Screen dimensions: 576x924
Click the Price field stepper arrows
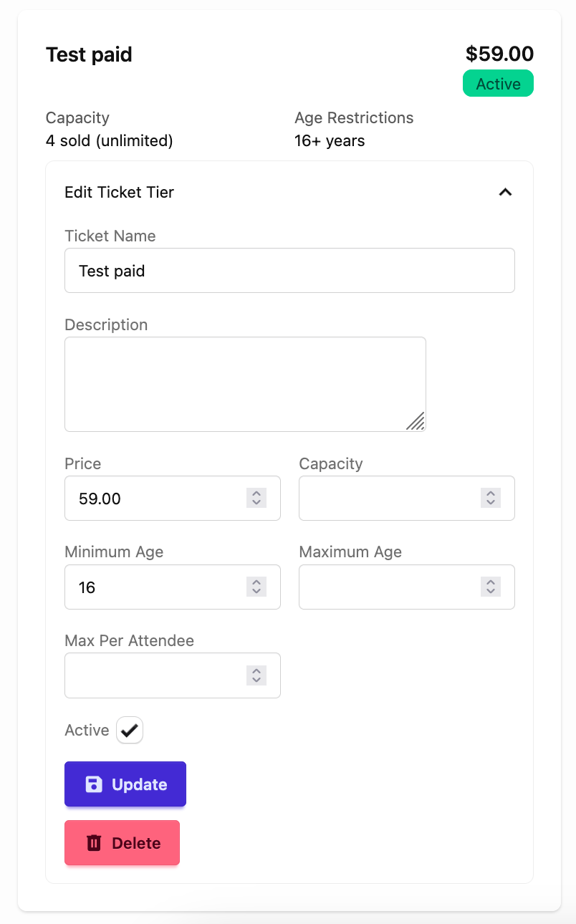click(x=256, y=498)
